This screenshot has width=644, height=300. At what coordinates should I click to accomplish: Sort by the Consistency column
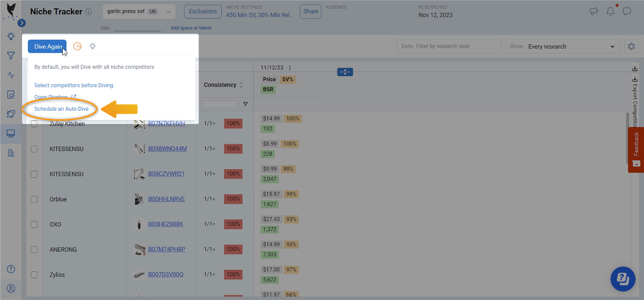tap(223, 85)
